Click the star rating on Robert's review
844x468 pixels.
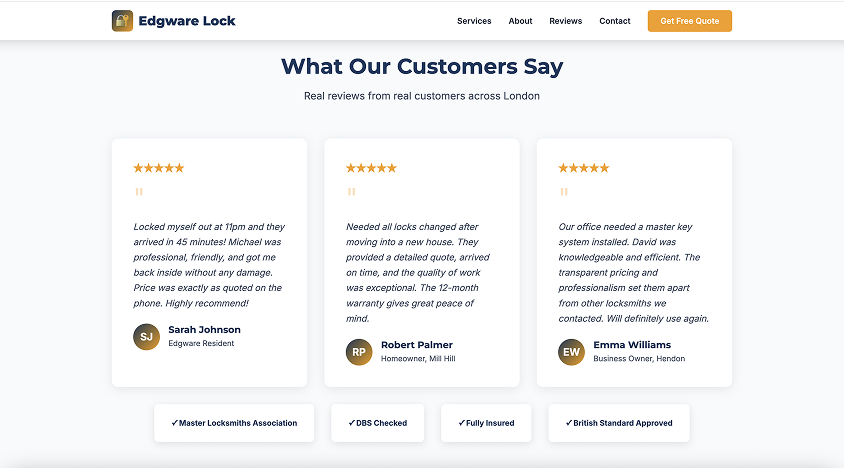371,168
